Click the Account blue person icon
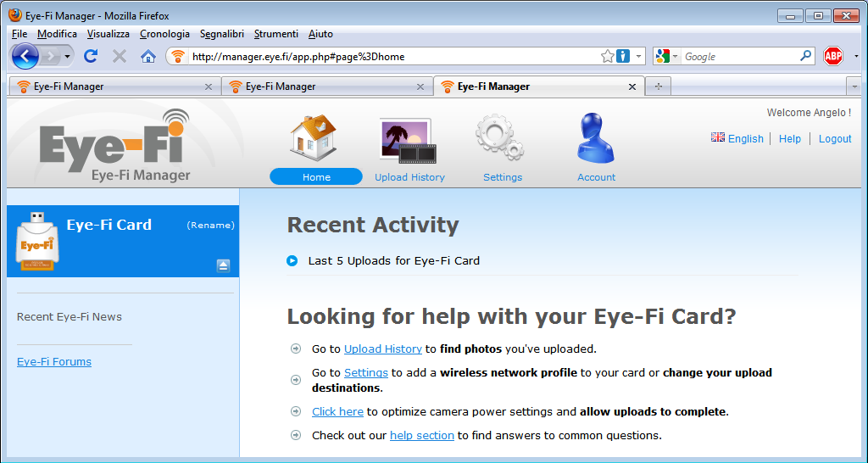This screenshot has width=868, height=463. (595, 138)
